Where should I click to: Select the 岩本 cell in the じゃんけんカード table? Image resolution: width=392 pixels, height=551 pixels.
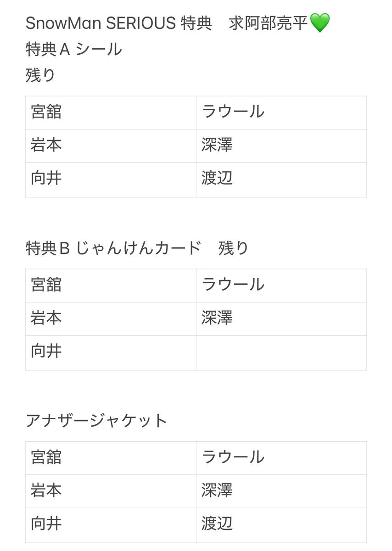[111, 319]
